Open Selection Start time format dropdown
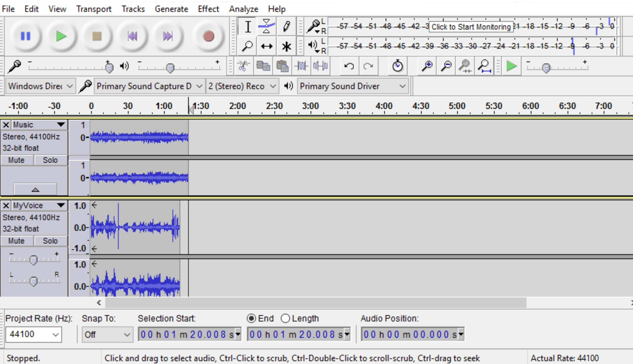This screenshot has height=364, width=633. coord(238,335)
